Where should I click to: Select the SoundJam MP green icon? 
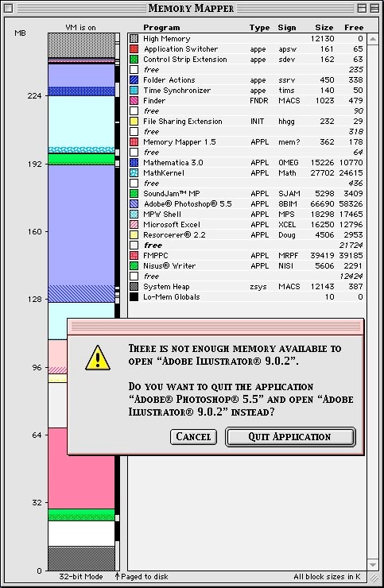tap(134, 194)
